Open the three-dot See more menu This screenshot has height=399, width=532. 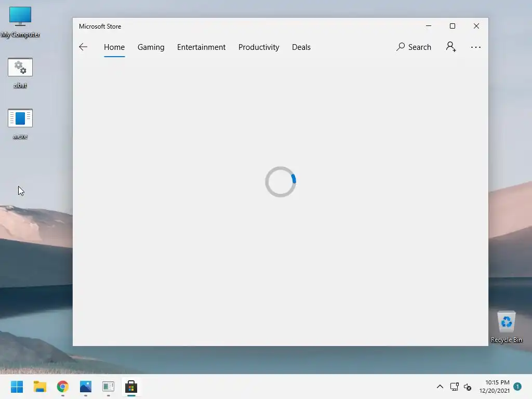pyautogui.click(x=476, y=47)
